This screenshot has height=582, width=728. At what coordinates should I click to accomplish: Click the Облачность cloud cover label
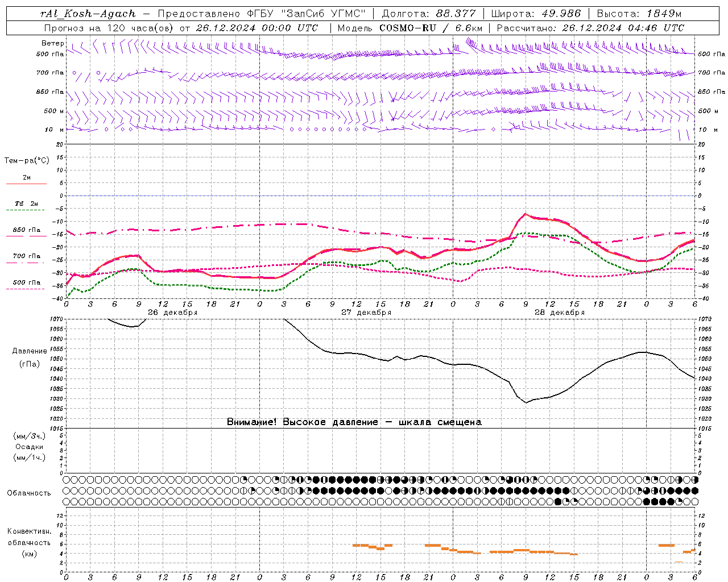pos(29,493)
